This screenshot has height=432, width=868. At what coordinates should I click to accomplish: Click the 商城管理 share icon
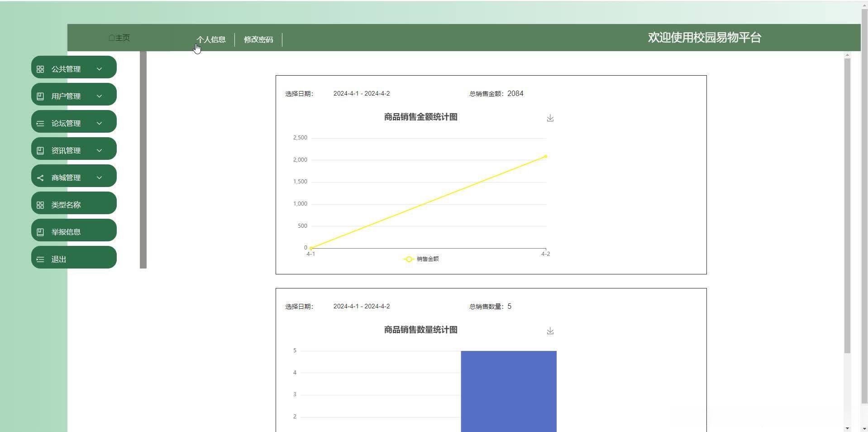(x=40, y=177)
